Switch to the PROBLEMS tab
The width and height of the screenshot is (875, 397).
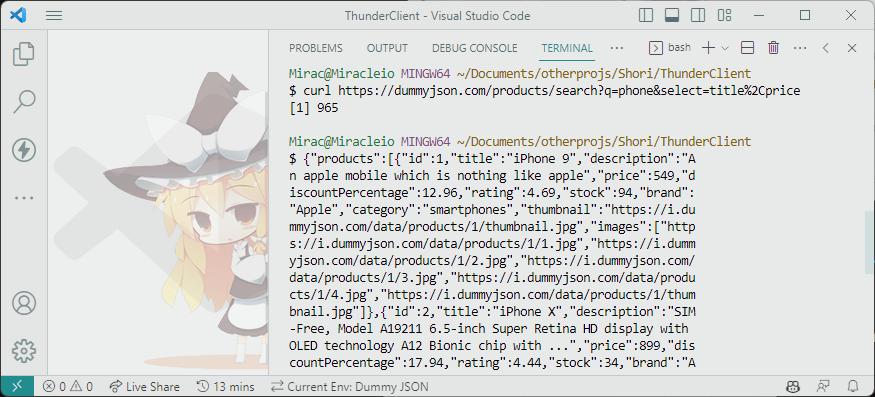[316, 48]
